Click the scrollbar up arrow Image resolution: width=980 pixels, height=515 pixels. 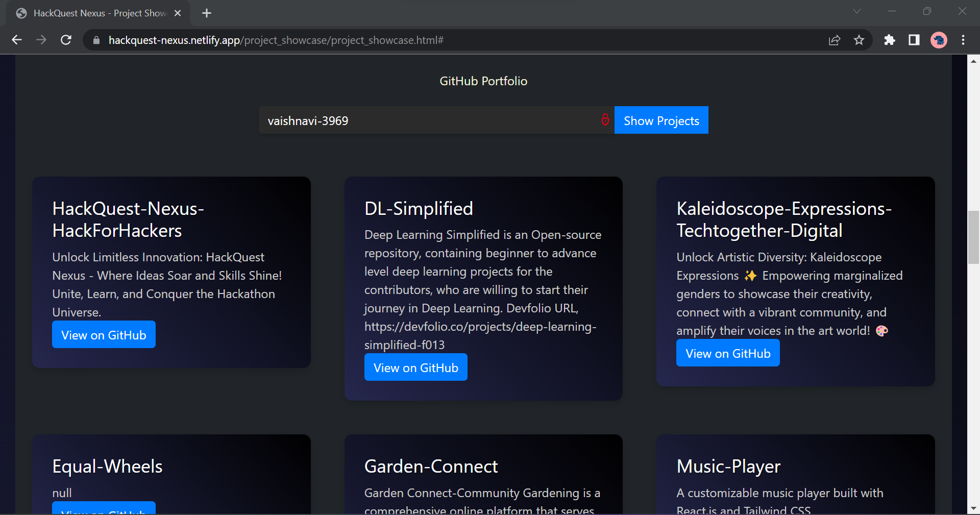[973, 61]
